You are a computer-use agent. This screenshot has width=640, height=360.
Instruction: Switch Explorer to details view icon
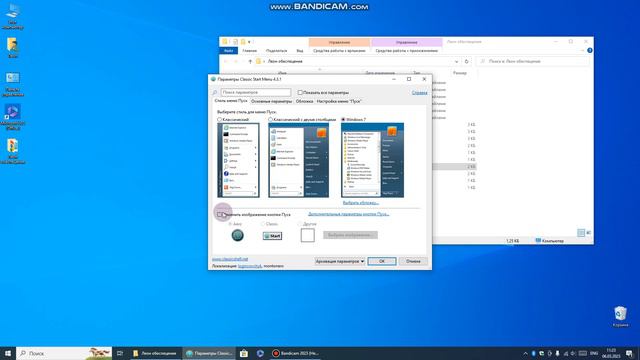point(581,233)
